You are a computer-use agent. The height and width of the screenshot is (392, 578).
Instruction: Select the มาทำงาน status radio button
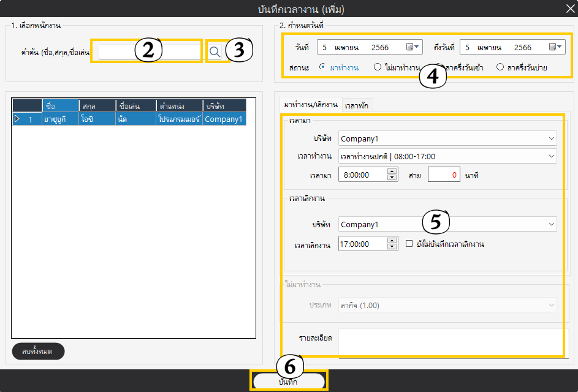[x=323, y=67]
